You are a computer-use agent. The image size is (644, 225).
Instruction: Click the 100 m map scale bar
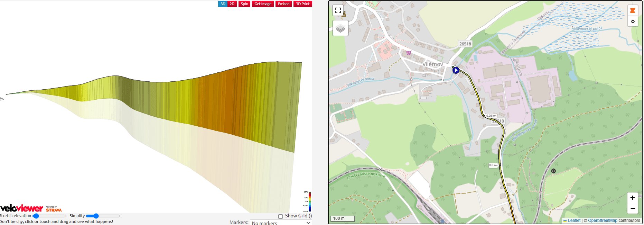343,218
